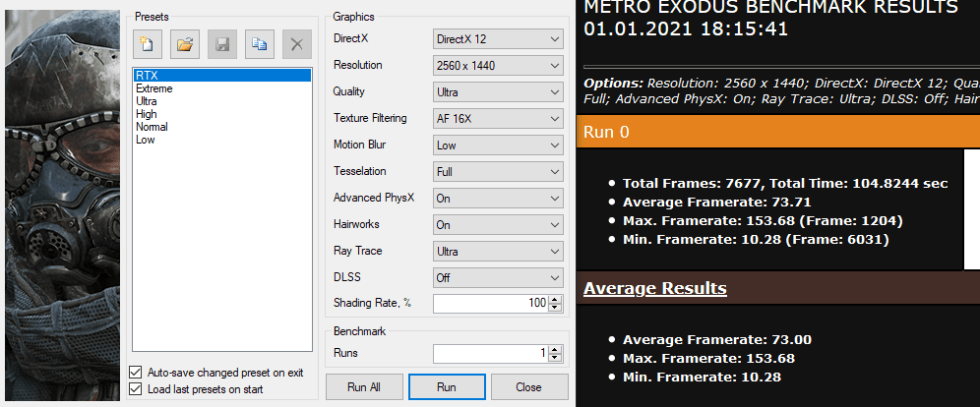Click the Run 0 orange header
This screenshot has height=407, width=980.
(x=778, y=132)
